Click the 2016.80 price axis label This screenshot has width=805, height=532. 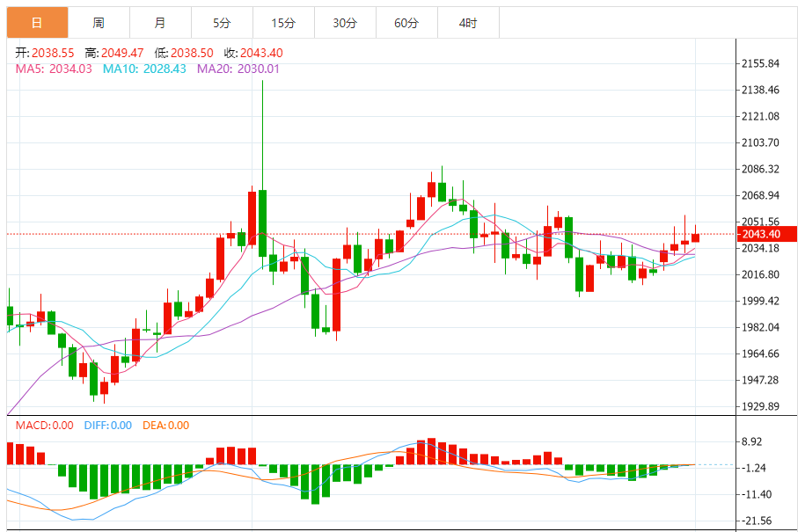pos(760,274)
